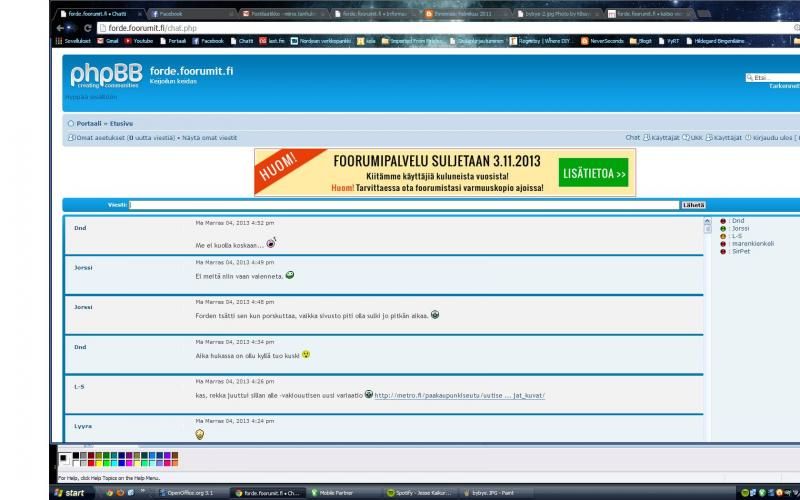The width and height of the screenshot is (800, 500).
Task: Click the address bar URL
Action: (x=152, y=28)
